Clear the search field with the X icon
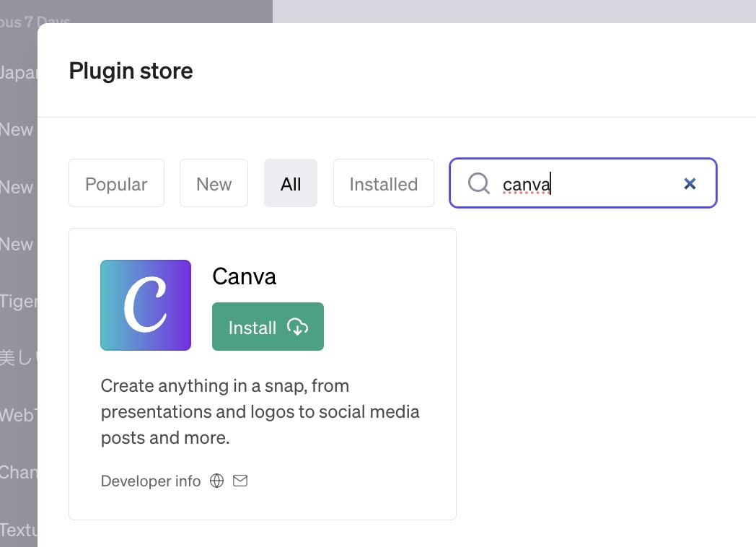This screenshot has height=547, width=756. (x=690, y=183)
